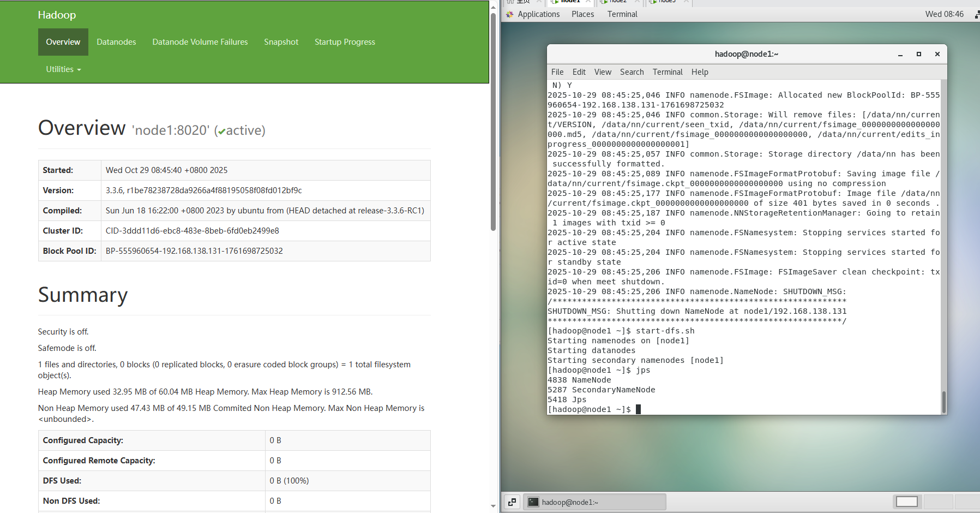Click the network status icon in top panel
This screenshot has width=980, height=513.
(x=977, y=14)
